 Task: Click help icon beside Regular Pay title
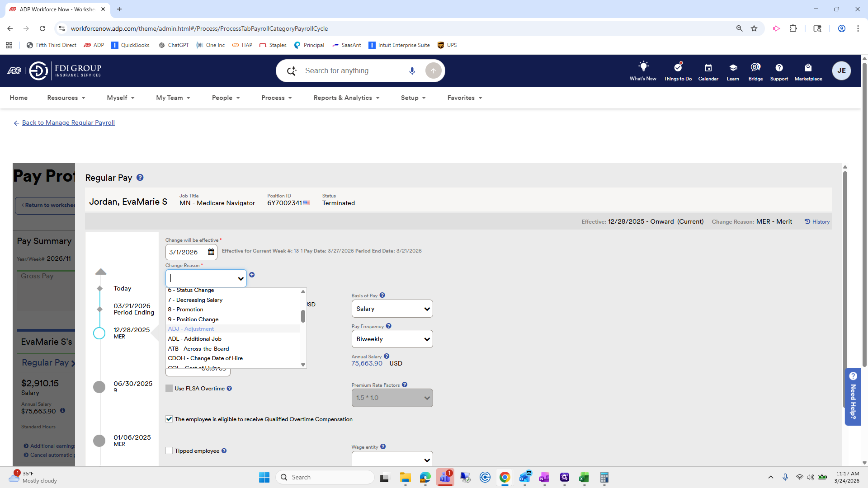pyautogui.click(x=140, y=178)
